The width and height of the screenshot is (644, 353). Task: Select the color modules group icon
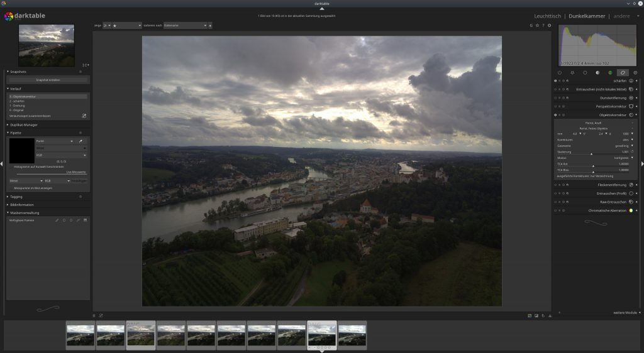tap(610, 73)
